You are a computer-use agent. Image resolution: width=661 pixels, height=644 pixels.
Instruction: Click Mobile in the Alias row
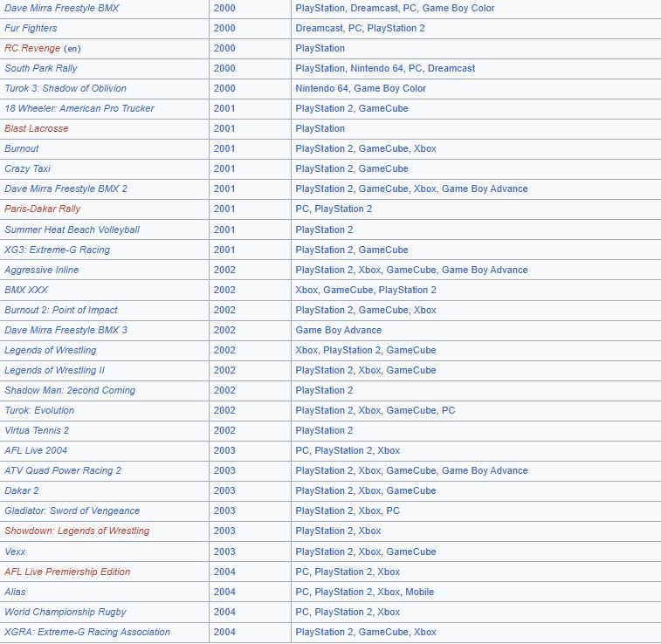(419, 593)
